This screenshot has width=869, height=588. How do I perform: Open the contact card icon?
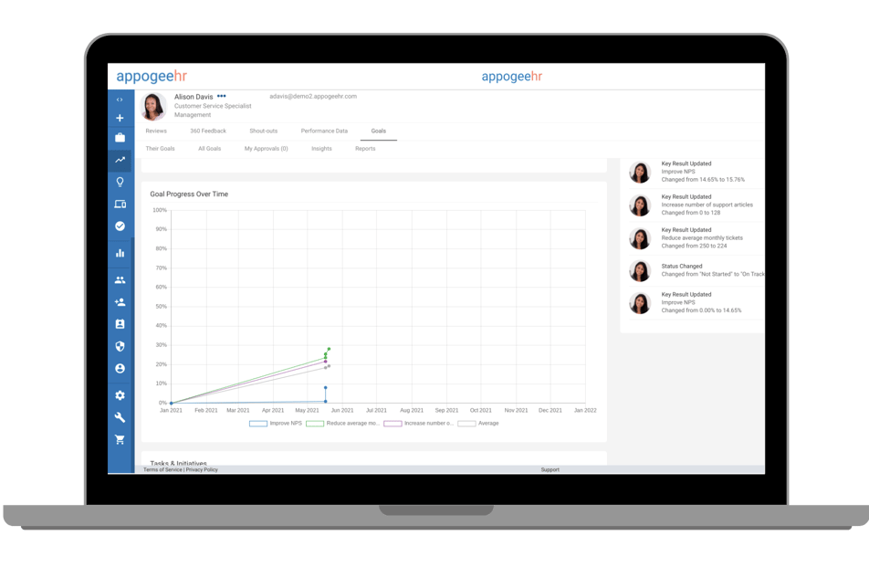click(x=120, y=324)
